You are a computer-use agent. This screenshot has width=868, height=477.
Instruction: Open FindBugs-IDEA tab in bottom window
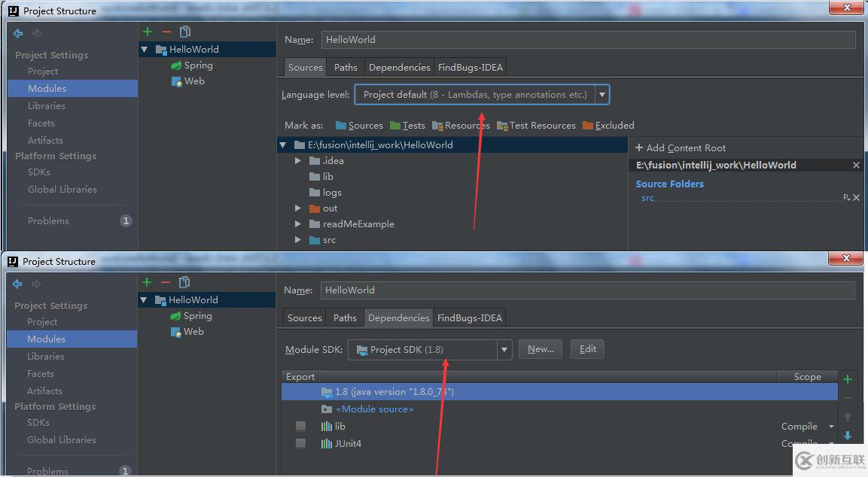pyautogui.click(x=470, y=317)
